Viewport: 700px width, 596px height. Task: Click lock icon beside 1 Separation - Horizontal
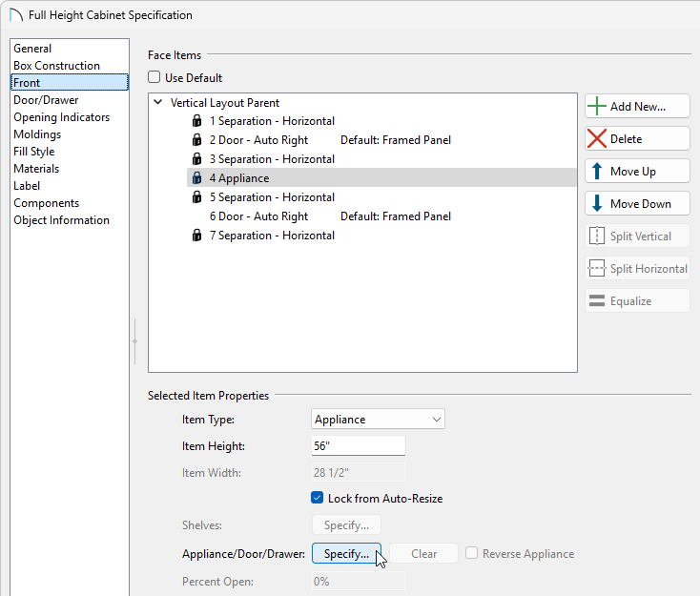click(x=197, y=121)
